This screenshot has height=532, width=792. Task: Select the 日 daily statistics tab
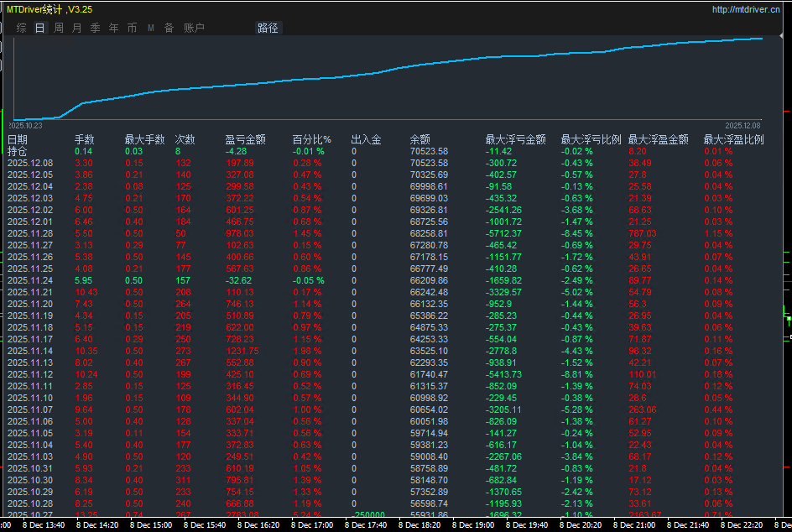[x=40, y=28]
